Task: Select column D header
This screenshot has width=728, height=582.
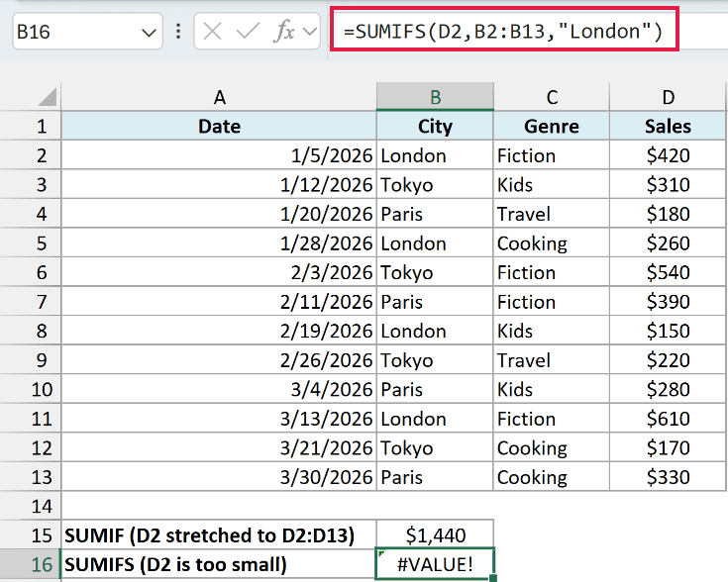Action: (668, 97)
